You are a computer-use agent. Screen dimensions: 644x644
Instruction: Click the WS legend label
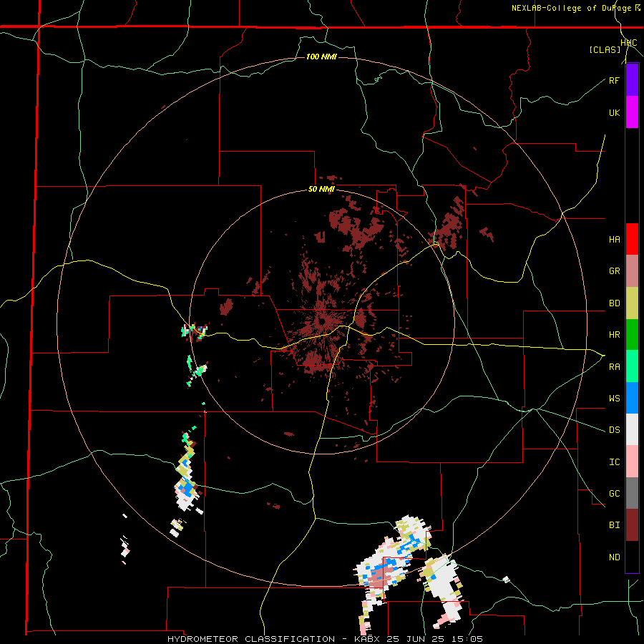(614, 398)
